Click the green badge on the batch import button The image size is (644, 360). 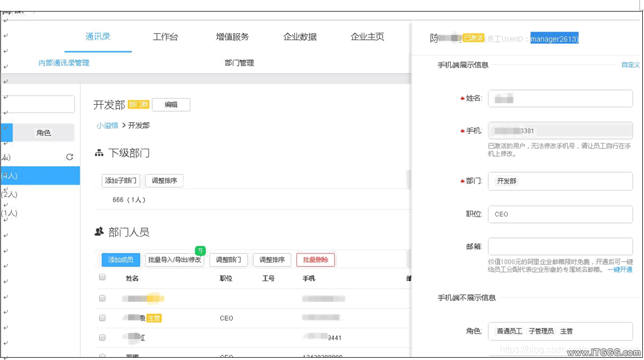click(200, 251)
